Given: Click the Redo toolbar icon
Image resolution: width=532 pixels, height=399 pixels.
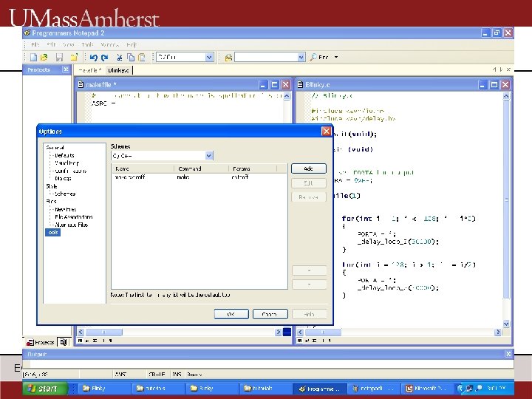Looking at the screenshot, I should pos(104,58).
